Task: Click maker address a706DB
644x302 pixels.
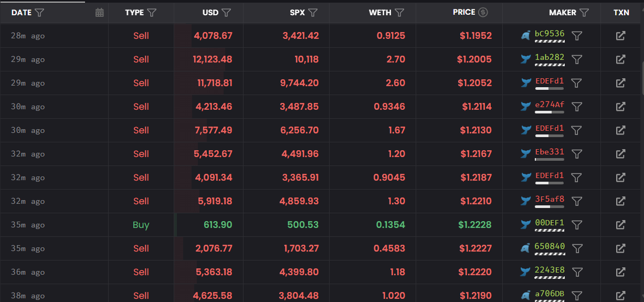Action: [x=549, y=293]
